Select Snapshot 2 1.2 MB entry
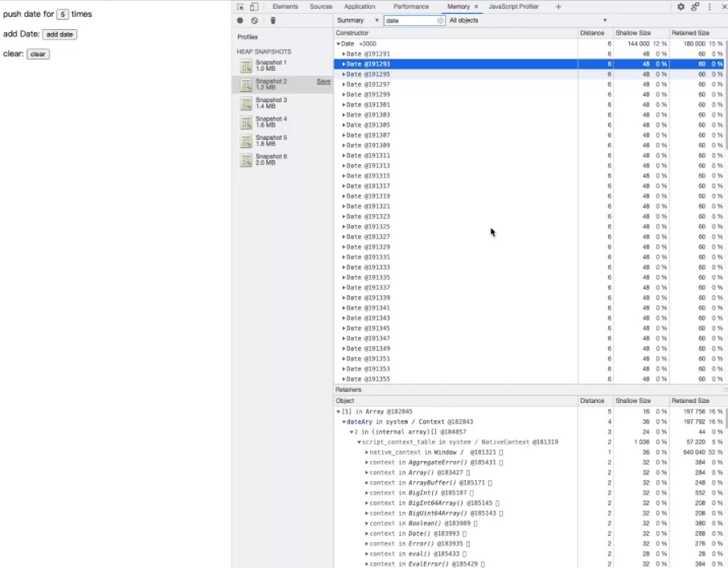Viewport: 728px width, 568px height. click(x=282, y=84)
